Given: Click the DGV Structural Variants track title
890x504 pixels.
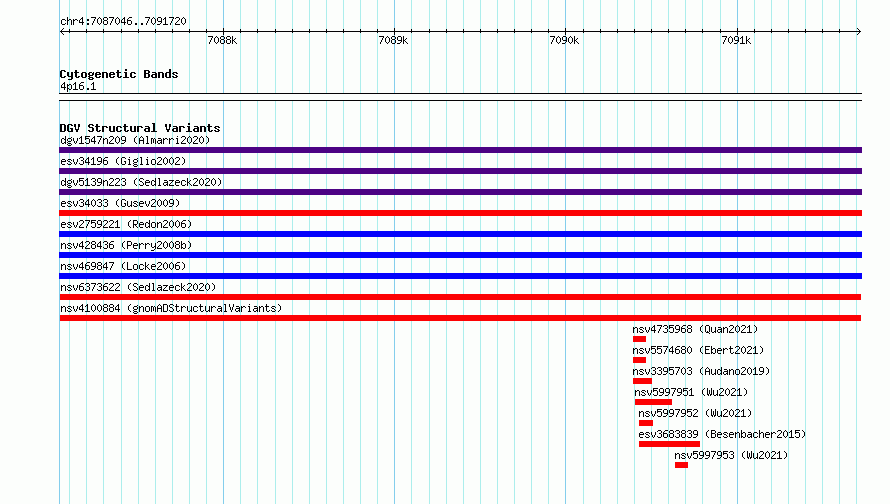Looking at the screenshot, I should (140, 128).
